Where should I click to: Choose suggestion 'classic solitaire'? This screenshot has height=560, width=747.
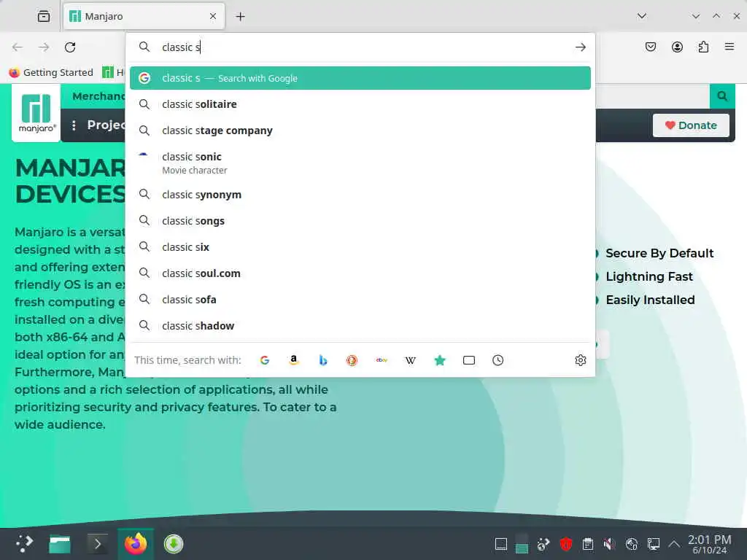click(x=360, y=104)
